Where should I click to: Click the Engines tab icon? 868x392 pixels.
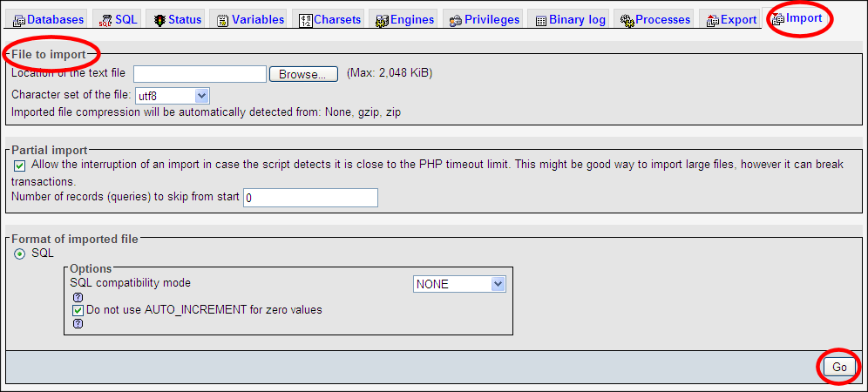coord(382,21)
